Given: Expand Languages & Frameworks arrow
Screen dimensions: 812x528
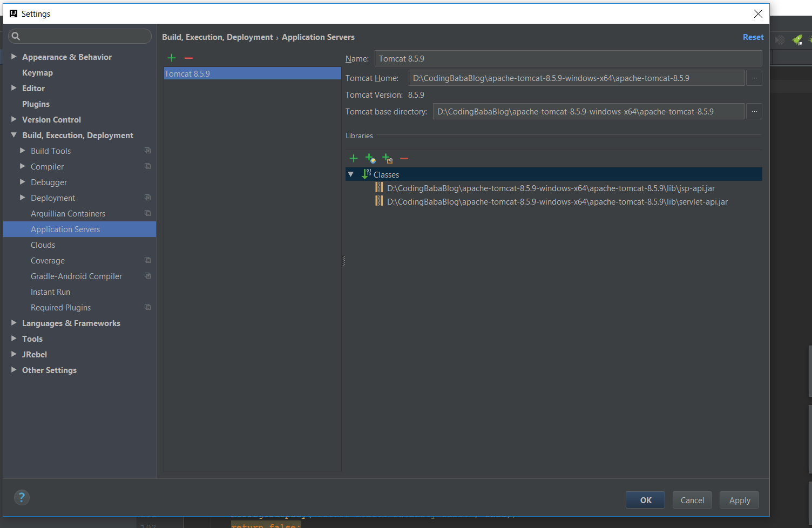Looking at the screenshot, I should click(14, 322).
